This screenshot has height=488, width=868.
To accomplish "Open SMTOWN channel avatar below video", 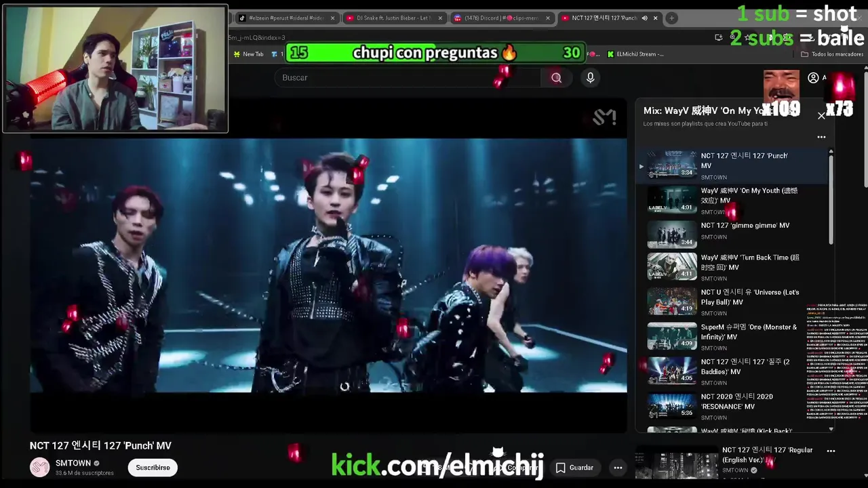I will [x=39, y=467].
